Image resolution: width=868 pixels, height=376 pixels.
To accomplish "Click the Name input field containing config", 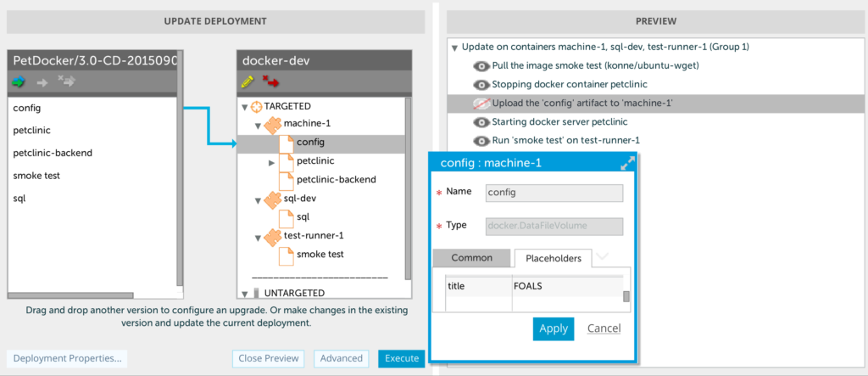I will [554, 193].
